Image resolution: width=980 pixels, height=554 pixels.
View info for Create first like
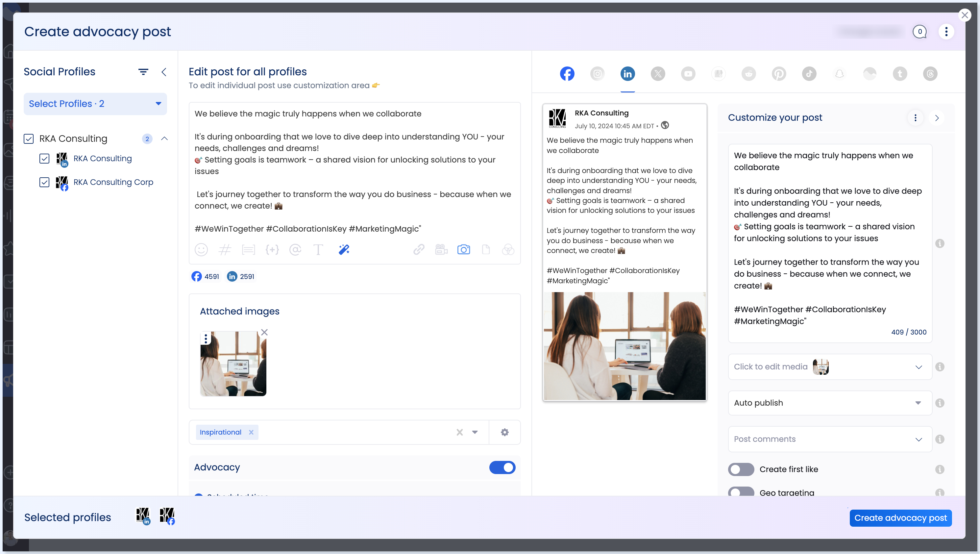pos(940,469)
